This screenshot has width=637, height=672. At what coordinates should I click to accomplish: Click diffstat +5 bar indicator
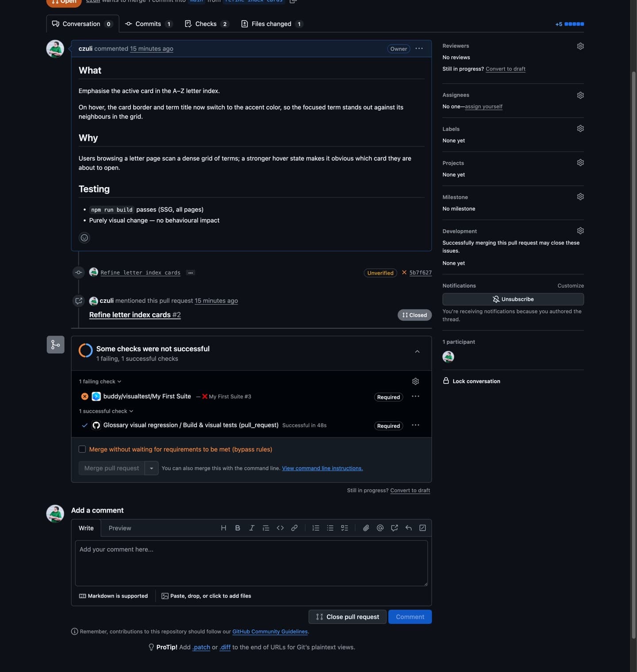(570, 24)
